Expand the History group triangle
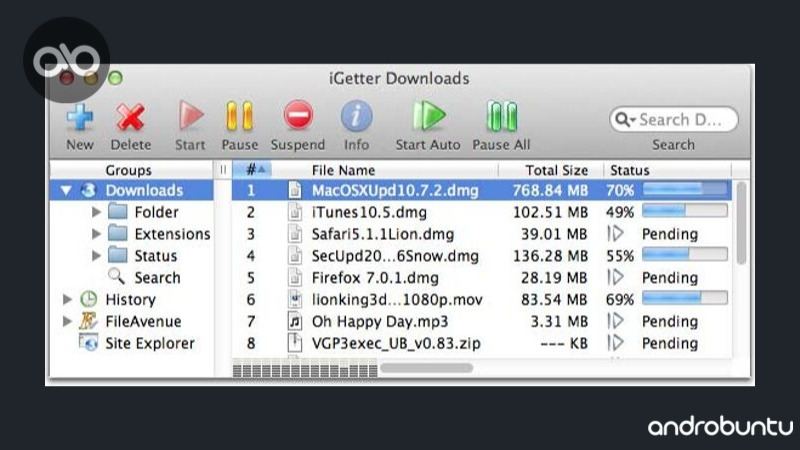Screen dimensions: 800x450 (67, 299)
